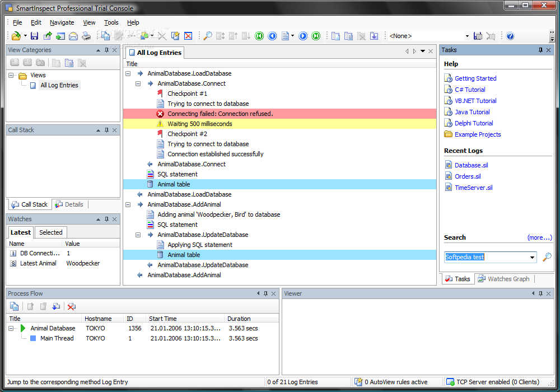Viewport: 560px width, 392px height.
Task: Click the blue arrows icon in Process Flow toolbar
Action: coord(56,306)
